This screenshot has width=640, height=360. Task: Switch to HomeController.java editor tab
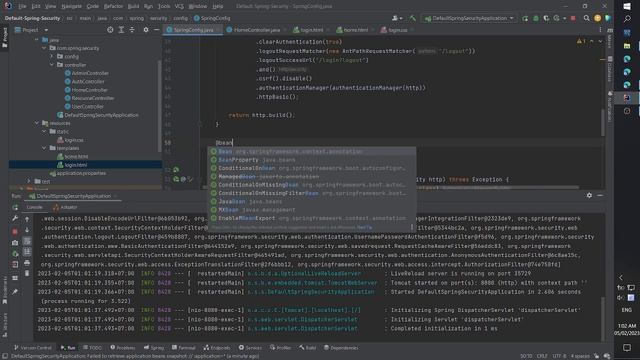257,30
